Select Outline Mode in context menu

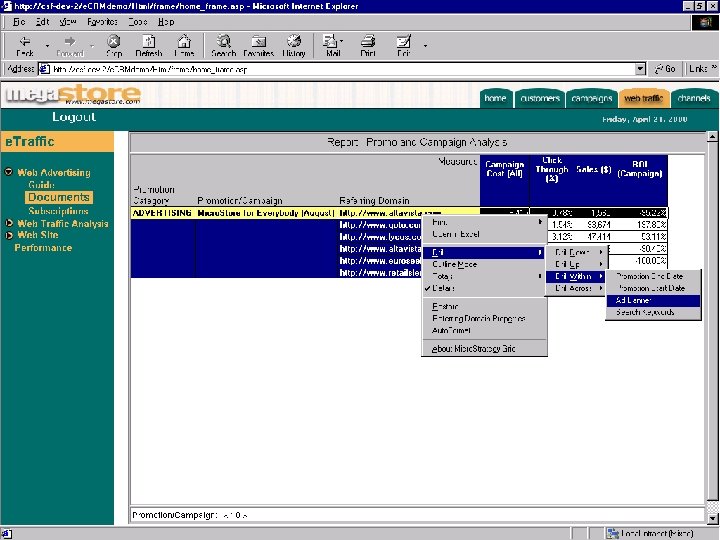pyautogui.click(x=484, y=264)
